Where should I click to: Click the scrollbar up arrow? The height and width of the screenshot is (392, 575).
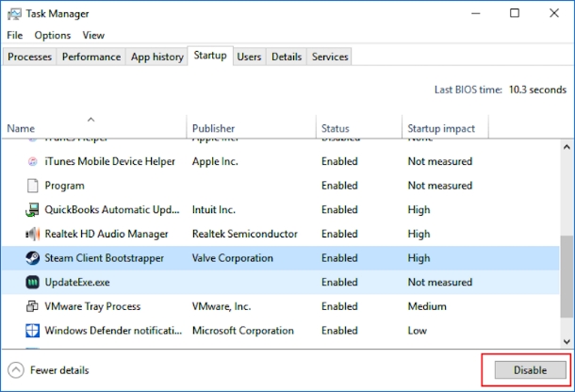tap(567, 147)
